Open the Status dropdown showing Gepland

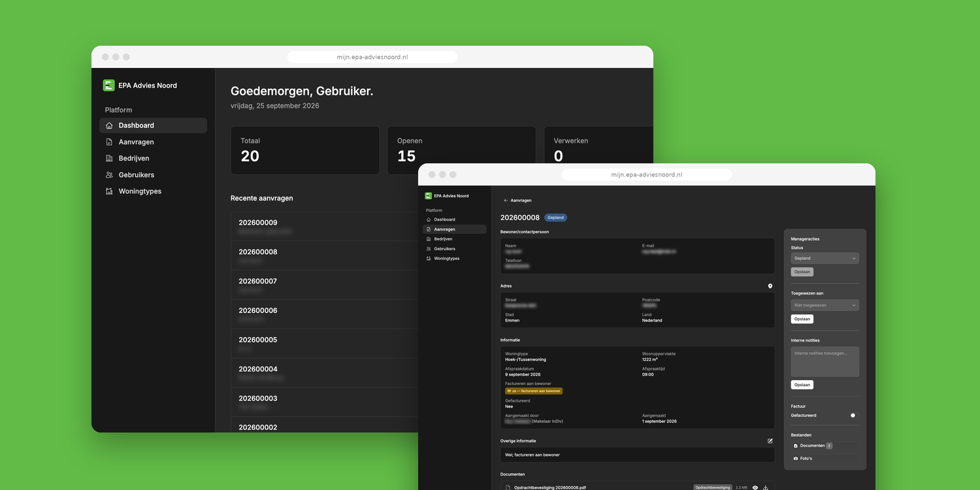point(825,259)
